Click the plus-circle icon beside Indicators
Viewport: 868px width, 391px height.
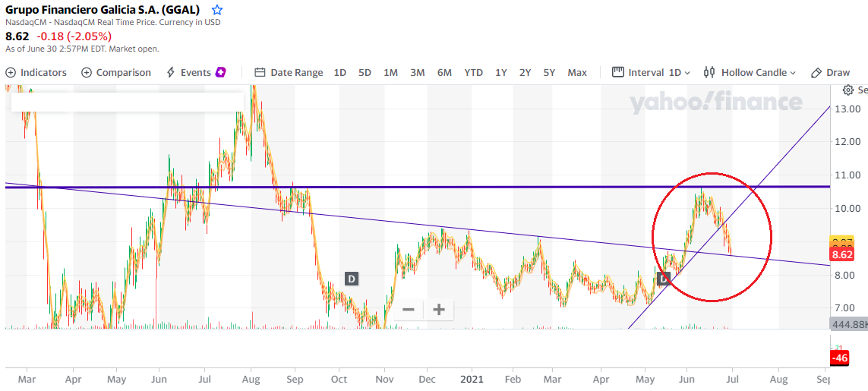click(11, 73)
